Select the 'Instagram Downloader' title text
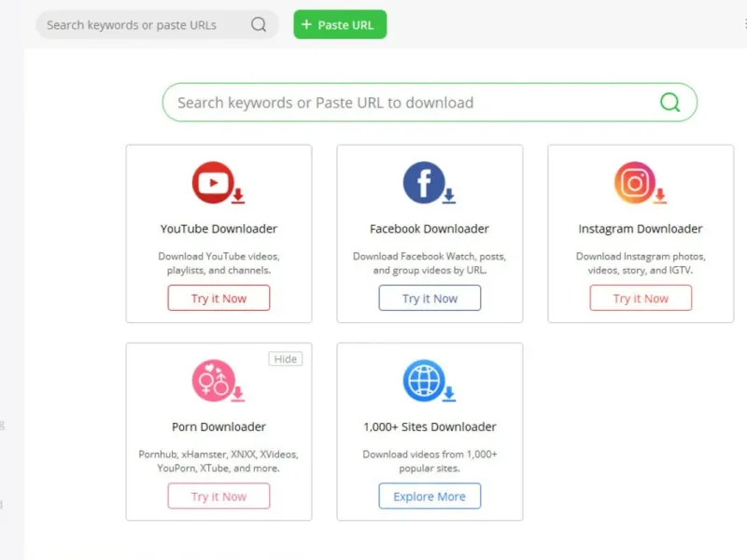The image size is (747, 560). click(641, 229)
